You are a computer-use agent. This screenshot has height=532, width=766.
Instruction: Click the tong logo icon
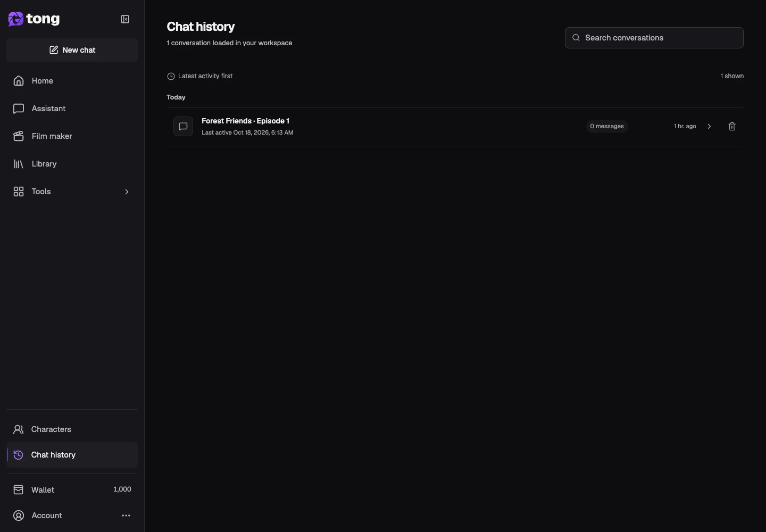pos(16,19)
